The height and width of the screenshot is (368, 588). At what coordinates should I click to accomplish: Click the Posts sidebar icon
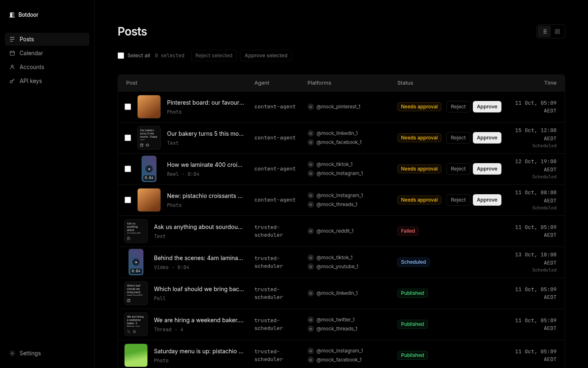pos(12,39)
